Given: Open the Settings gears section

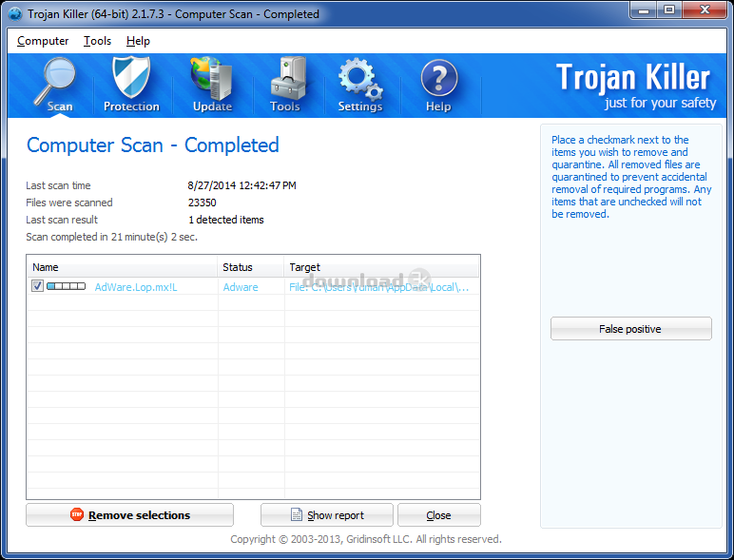Looking at the screenshot, I should coord(360,86).
